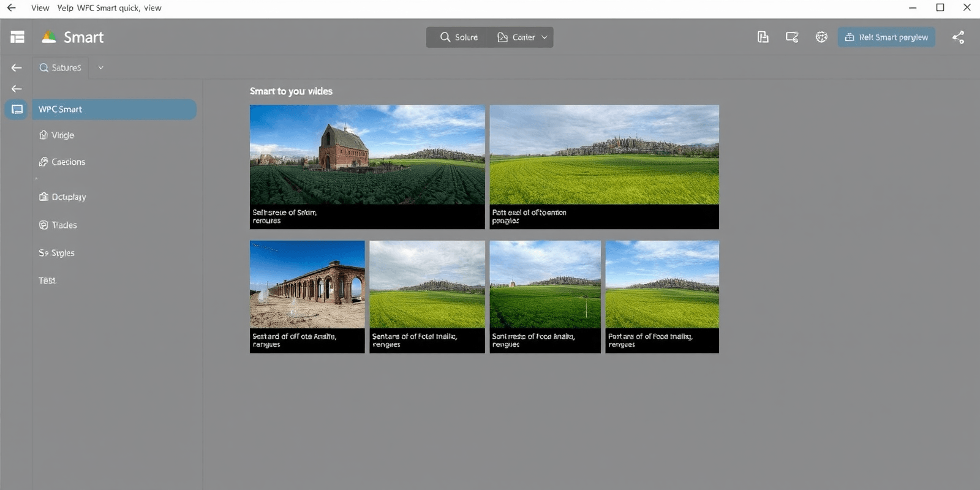Viewport: 980px width, 490px height.
Task: Maximize the window
Action: click(x=940, y=8)
